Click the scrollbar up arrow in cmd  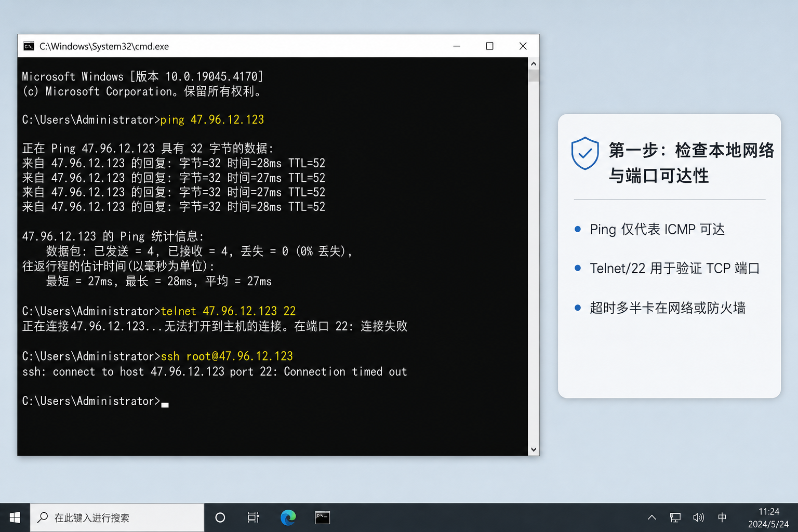[x=534, y=63]
